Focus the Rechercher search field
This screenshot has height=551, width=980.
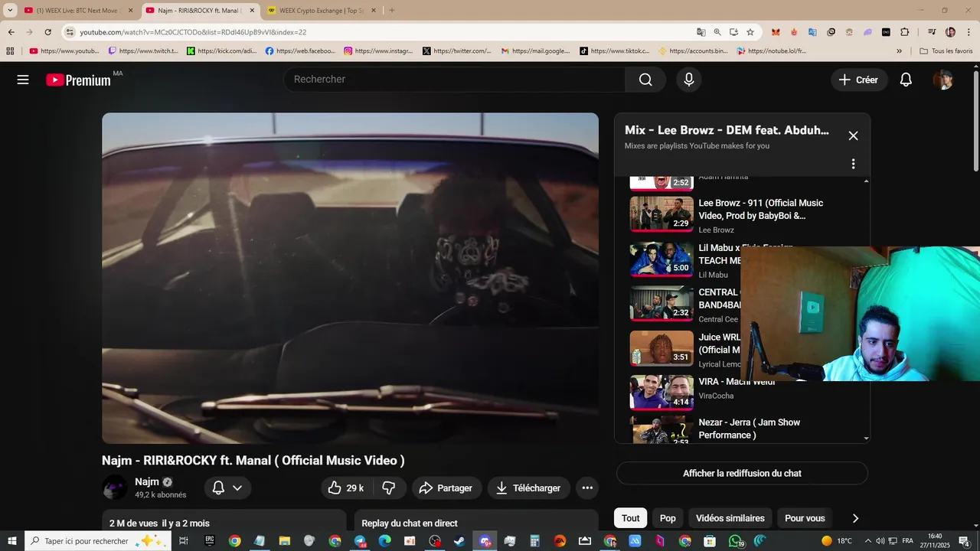[x=455, y=80]
